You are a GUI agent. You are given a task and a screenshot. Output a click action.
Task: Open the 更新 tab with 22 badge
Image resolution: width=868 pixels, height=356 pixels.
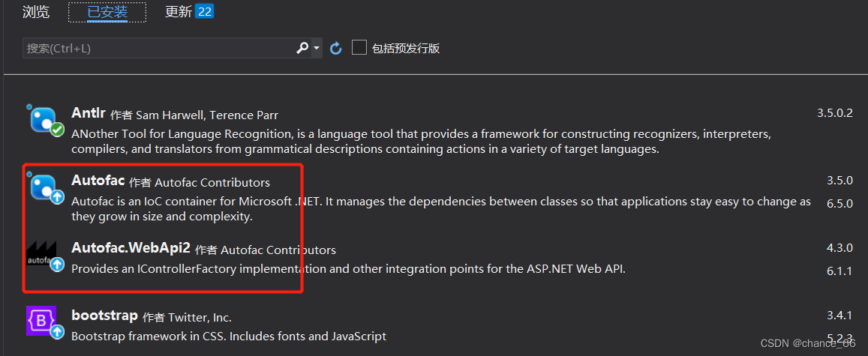coord(189,11)
